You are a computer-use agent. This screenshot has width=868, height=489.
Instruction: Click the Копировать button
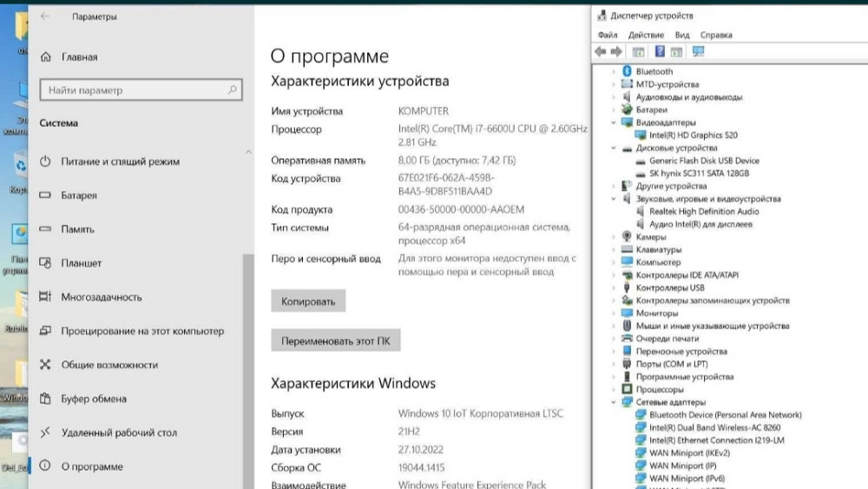point(308,301)
